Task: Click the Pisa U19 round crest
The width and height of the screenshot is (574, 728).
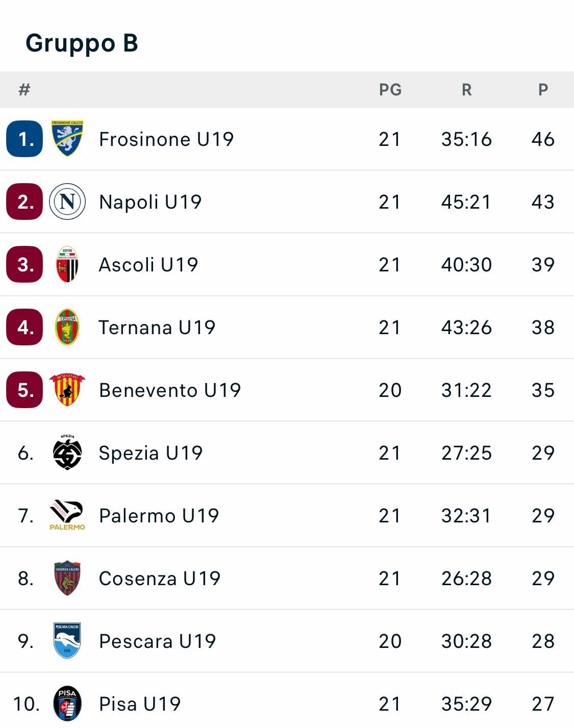Action: click(x=67, y=704)
